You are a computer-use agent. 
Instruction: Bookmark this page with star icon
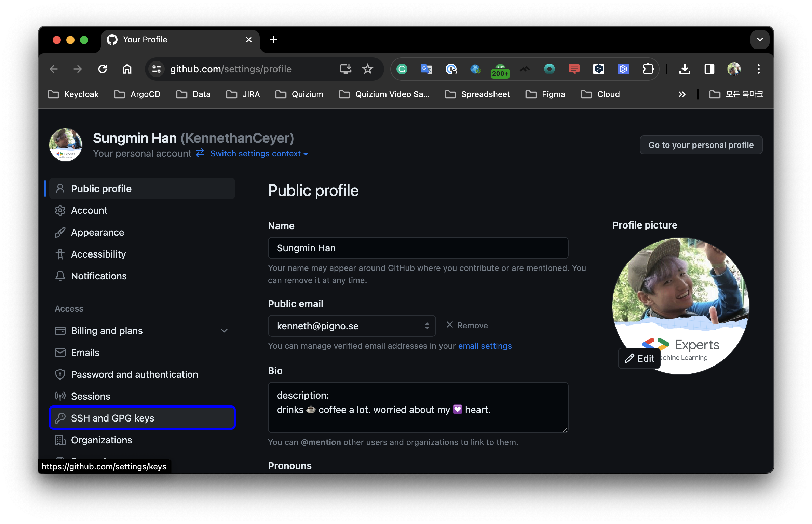point(367,69)
